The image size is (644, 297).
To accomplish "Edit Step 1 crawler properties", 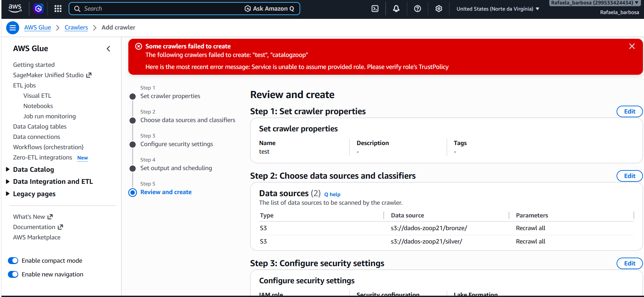I will click(630, 111).
